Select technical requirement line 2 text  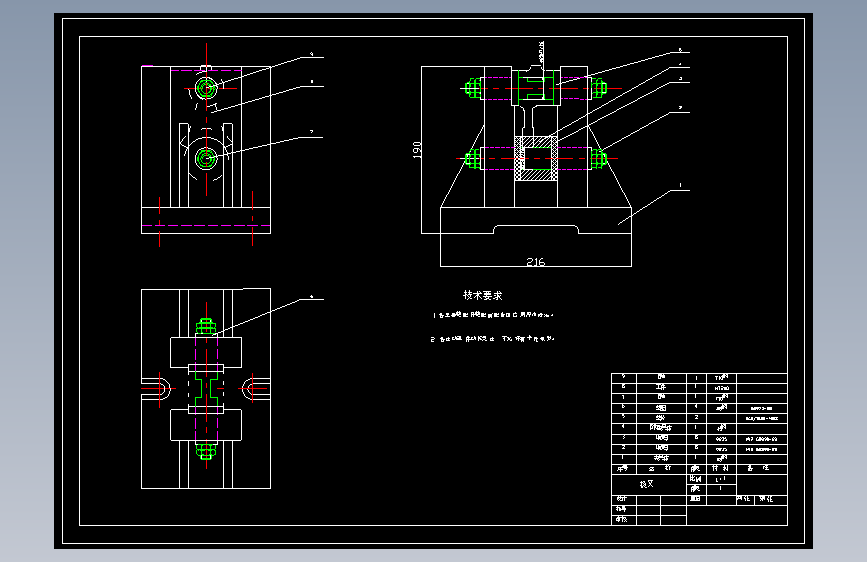point(492,339)
